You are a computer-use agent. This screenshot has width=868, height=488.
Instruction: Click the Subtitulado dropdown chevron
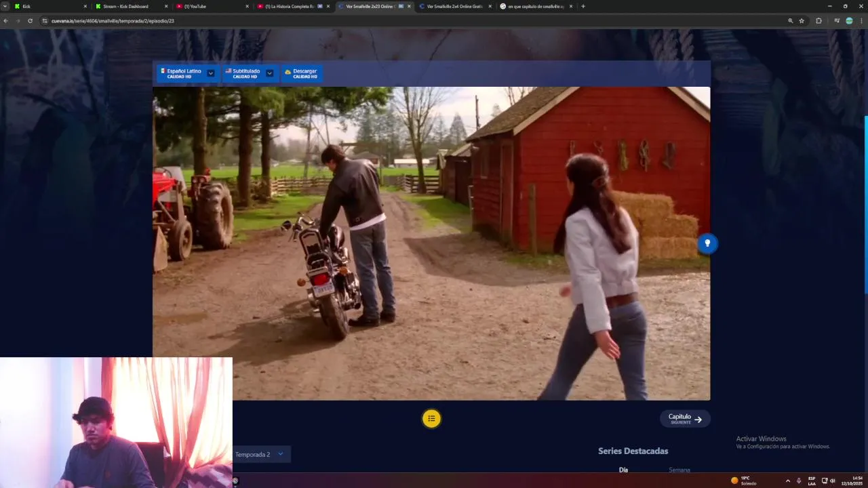point(269,73)
